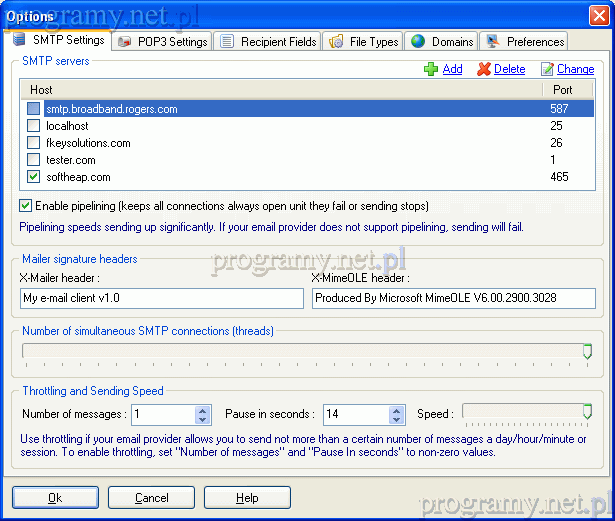Image resolution: width=615 pixels, height=521 pixels.
Task: Click the POP3 Settings tab icon
Action: pyautogui.click(x=125, y=42)
